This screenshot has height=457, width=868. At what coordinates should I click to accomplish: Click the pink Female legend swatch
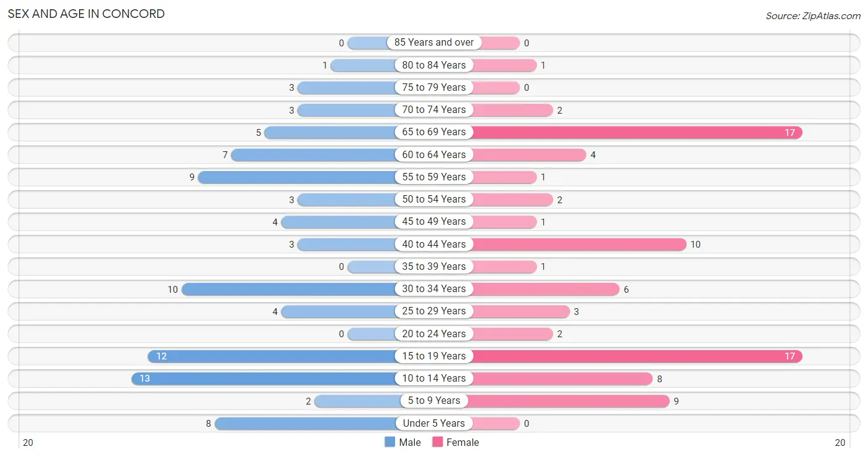point(438,442)
